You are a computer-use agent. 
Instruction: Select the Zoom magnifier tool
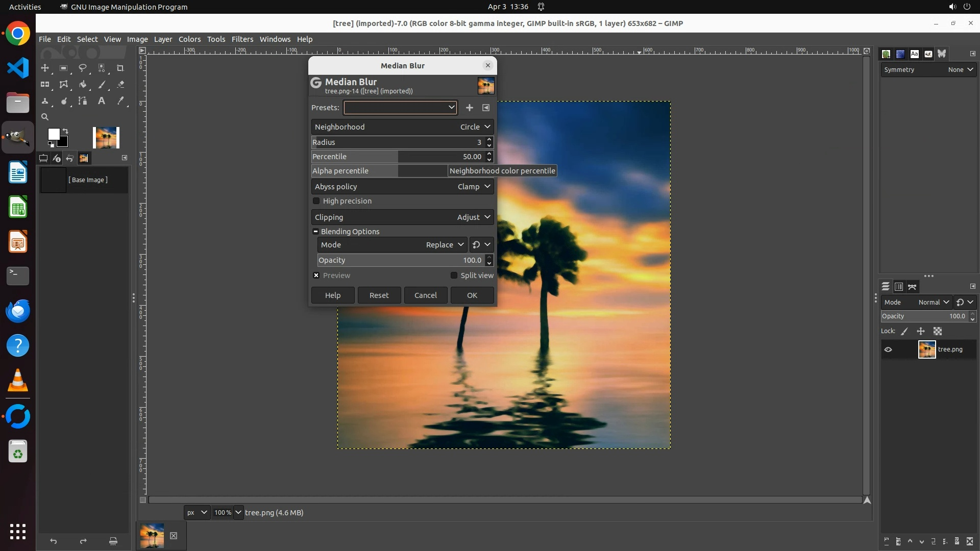pyautogui.click(x=45, y=117)
